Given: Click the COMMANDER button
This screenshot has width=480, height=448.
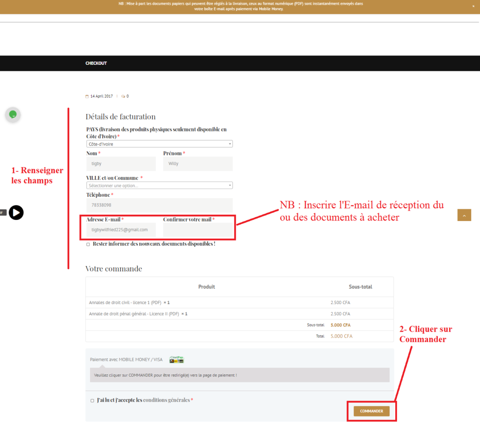Looking at the screenshot, I should (371, 410).
